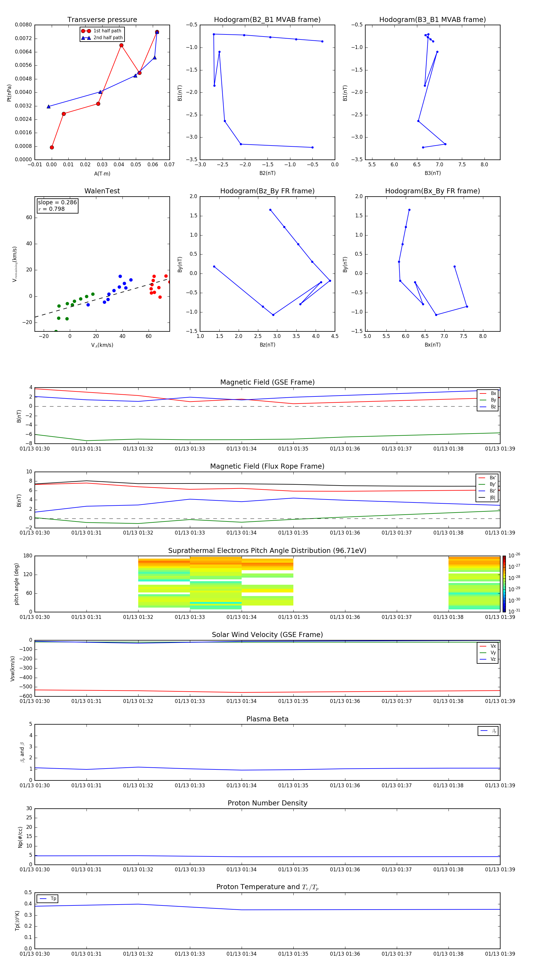The width and height of the screenshot is (535, 980).
Task: Click the 'Magnetic Field (GSE Frame)' title
Action: [267, 382]
